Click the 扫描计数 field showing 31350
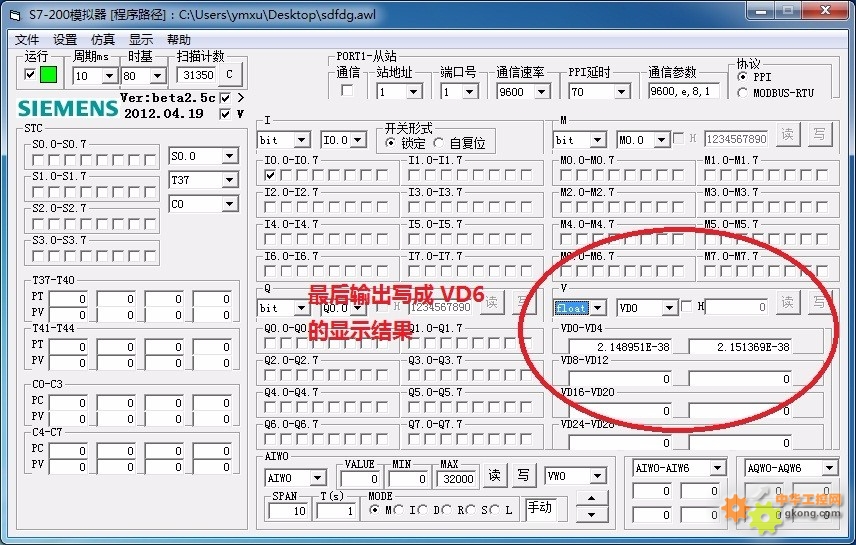This screenshot has height=545, width=856. point(198,75)
